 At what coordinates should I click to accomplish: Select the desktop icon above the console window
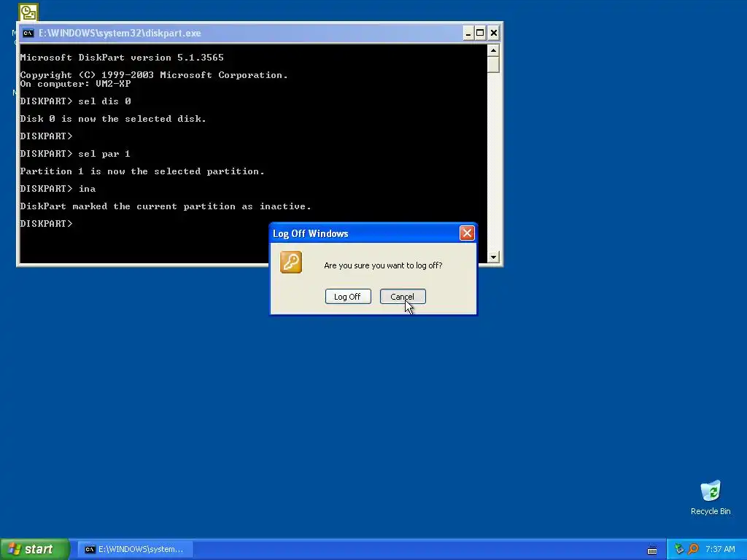[28, 12]
